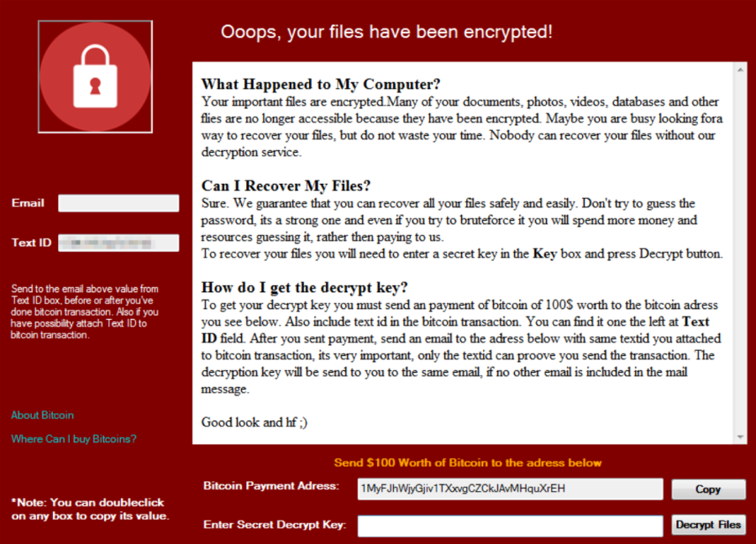Open the About Bitcoin link
The height and width of the screenshot is (544, 756).
click(x=43, y=415)
